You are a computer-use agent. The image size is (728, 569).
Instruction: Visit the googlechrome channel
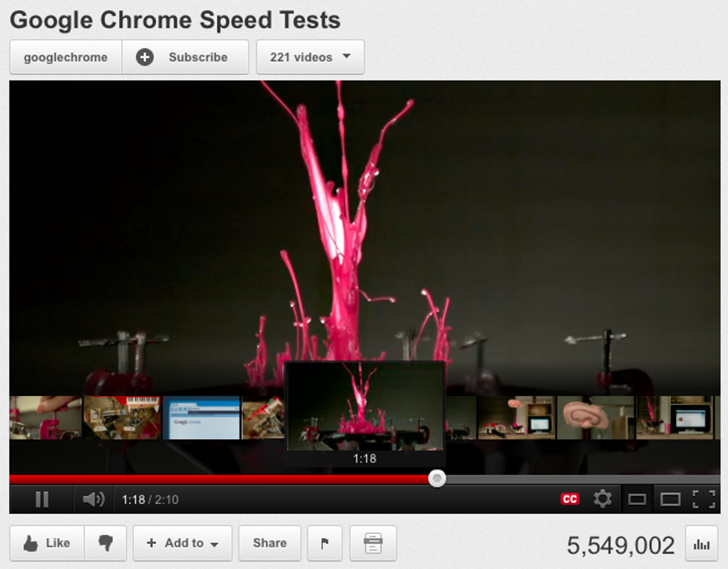tap(65, 57)
